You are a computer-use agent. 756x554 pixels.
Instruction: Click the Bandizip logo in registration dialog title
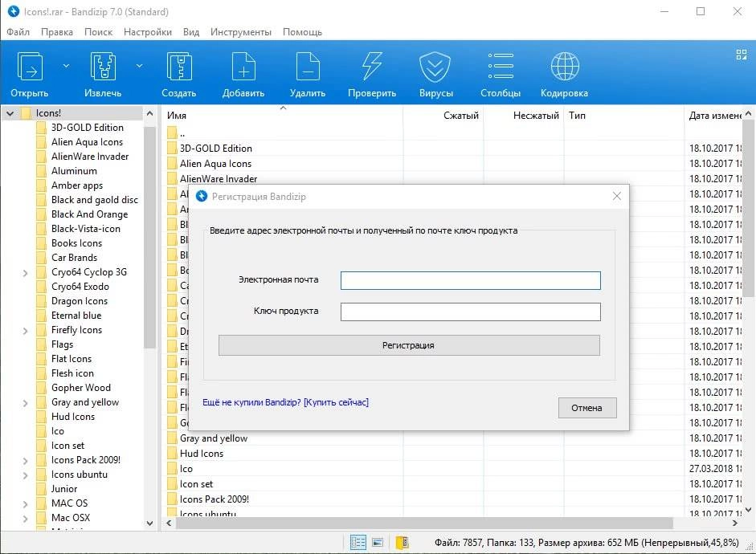pos(202,196)
